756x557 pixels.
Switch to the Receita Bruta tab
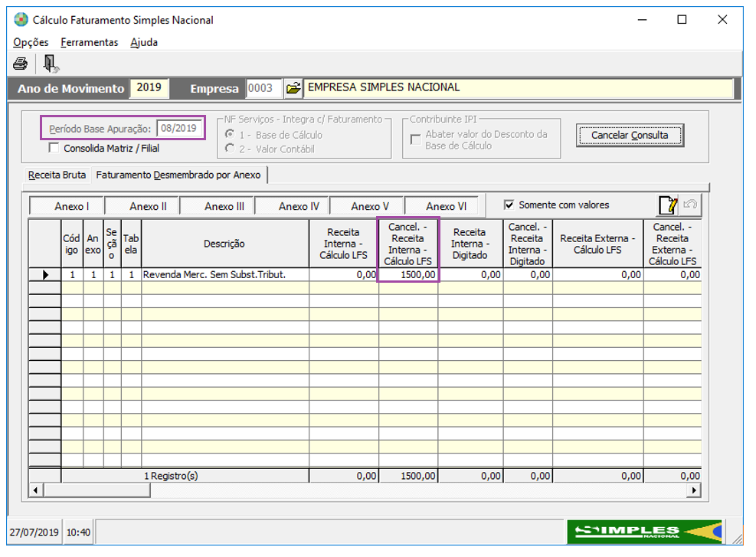(x=57, y=175)
